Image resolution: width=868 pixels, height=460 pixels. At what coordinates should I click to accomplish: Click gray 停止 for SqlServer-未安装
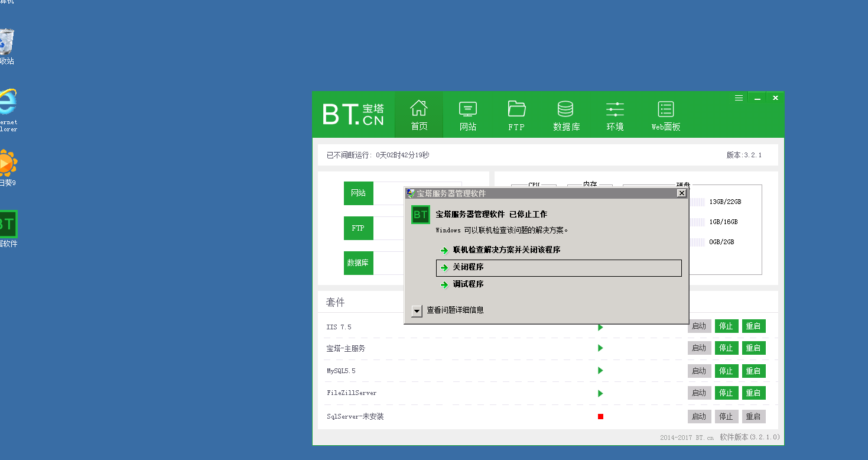[726, 417]
